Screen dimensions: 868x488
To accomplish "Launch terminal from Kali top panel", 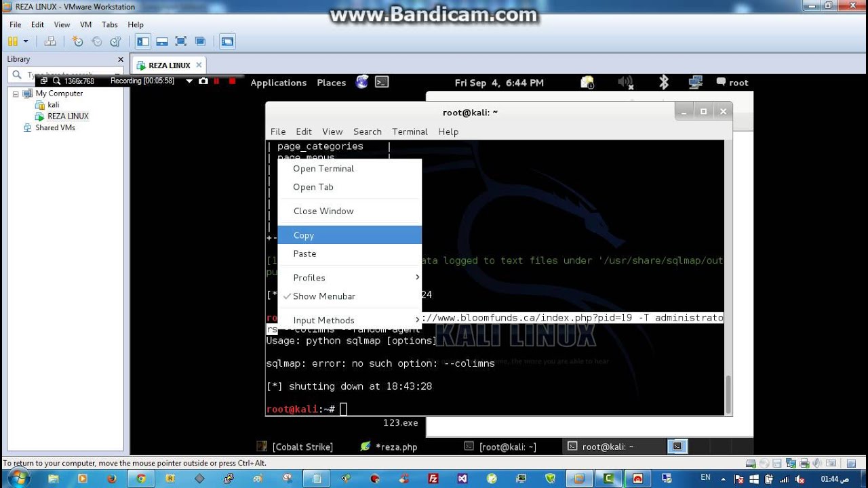I will (x=382, y=82).
